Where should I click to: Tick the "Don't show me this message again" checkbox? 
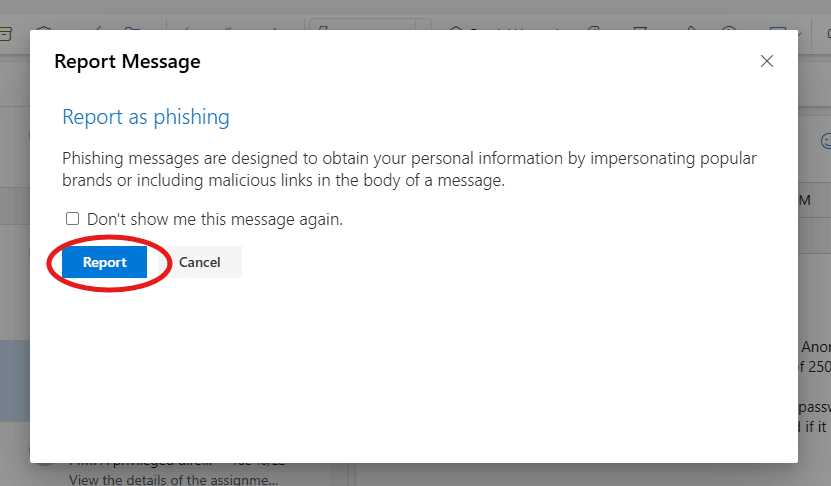pos(72,219)
